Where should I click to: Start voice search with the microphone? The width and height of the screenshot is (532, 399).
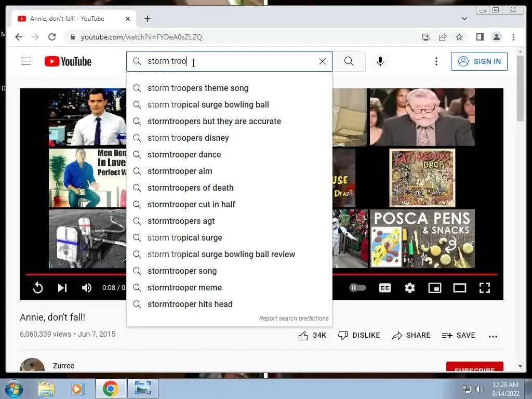pyautogui.click(x=380, y=61)
